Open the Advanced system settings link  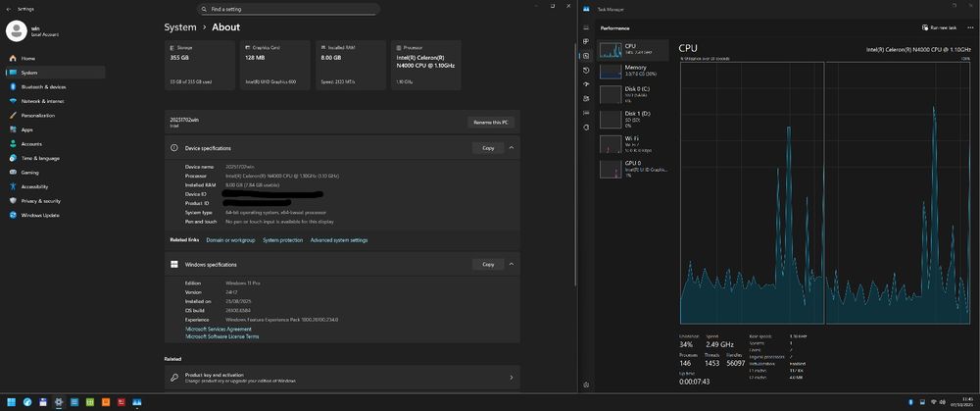(339, 239)
